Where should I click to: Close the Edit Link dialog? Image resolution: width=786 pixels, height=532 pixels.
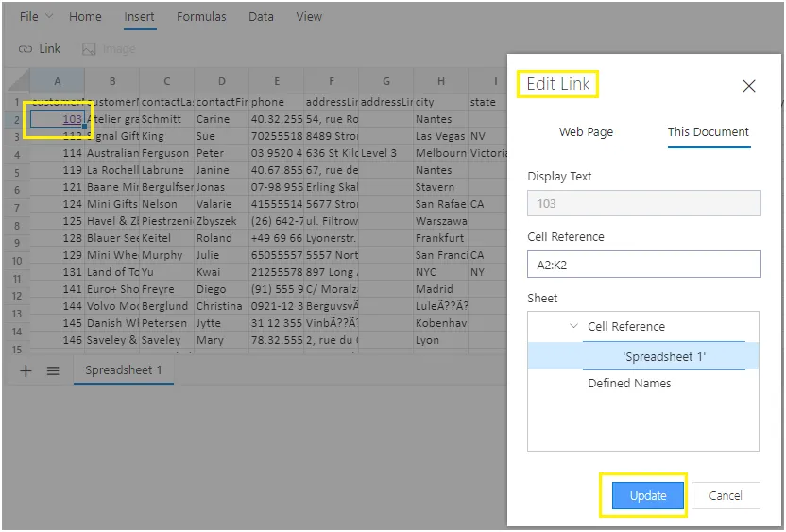(x=749, y=86)
